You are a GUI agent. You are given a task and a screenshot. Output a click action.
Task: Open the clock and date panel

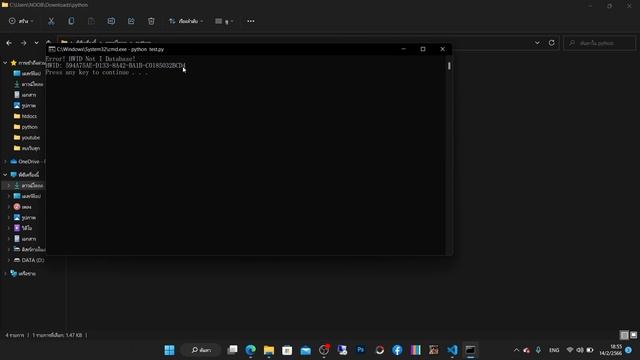(611, 350)
